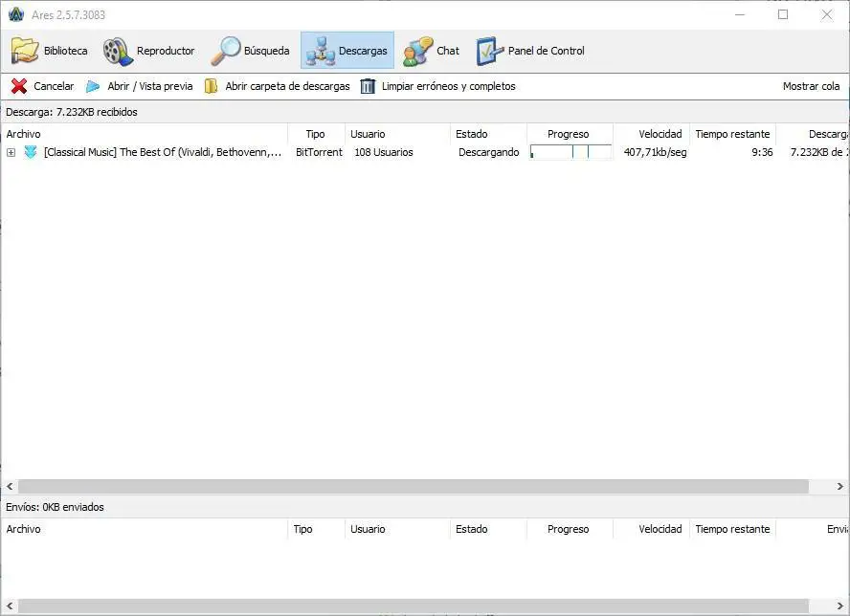Sort downloads by Usuario column header
Image resolution: width=850 pixels, height=616 pixels.
point(397,134)
